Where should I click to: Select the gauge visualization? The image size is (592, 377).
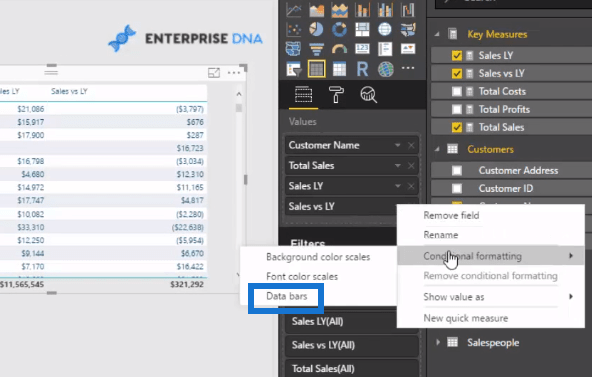pos(339,49)
